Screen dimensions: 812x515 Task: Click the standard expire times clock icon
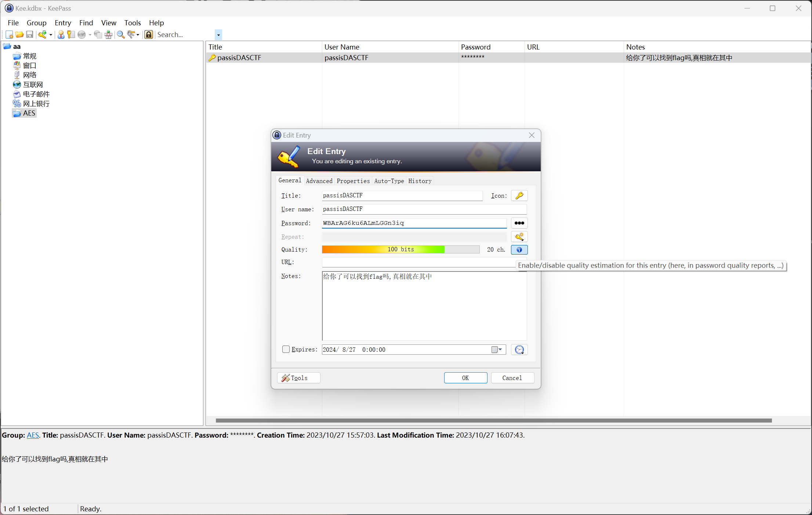pos(519,350)
